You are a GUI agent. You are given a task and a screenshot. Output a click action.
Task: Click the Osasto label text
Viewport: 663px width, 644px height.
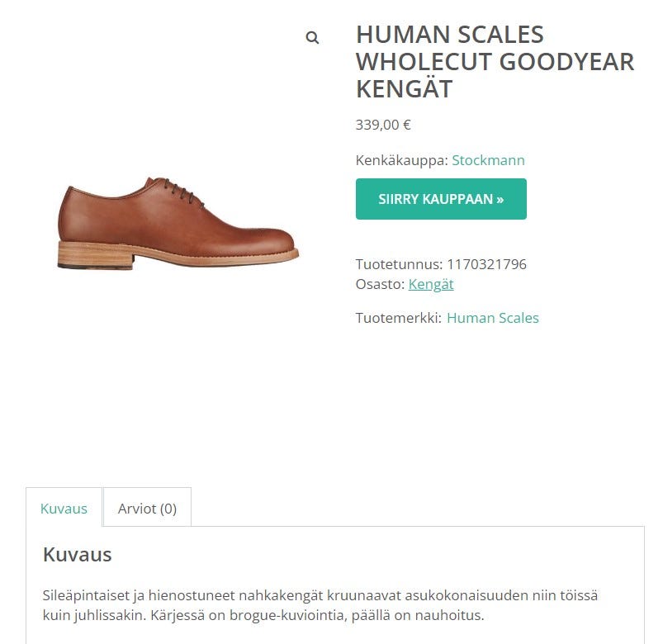pyautogui.click(x=380, y=284)
